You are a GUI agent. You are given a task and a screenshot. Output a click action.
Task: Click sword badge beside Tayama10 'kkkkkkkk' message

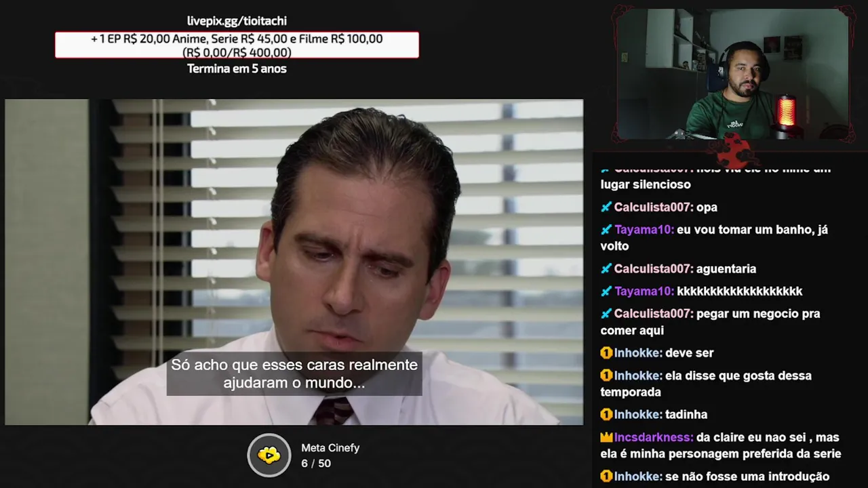tap(606, 291)
